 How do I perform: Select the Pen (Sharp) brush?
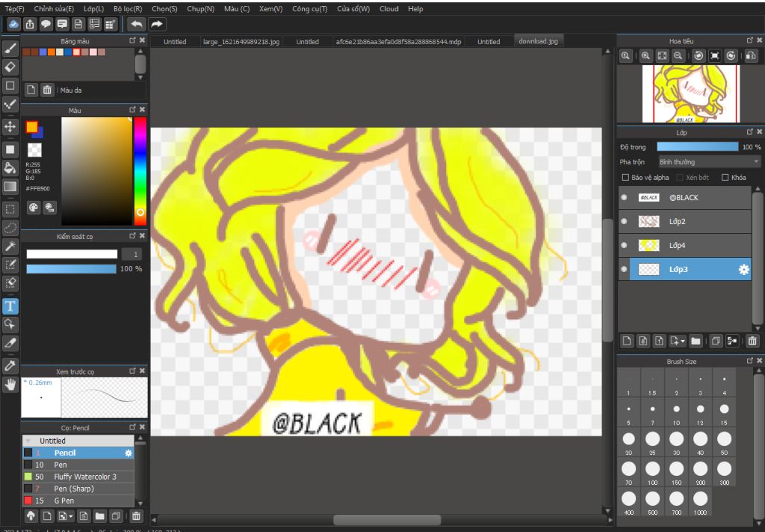click(x=78, y=489)
